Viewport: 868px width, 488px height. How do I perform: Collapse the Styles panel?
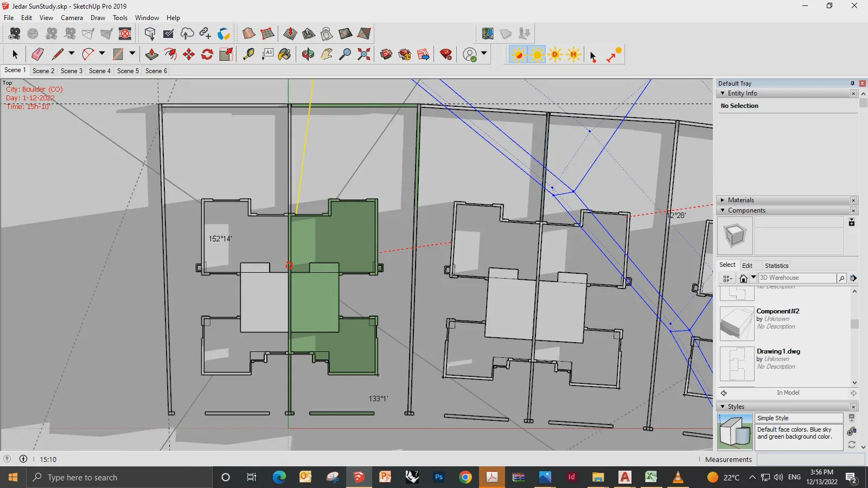pos(723,407)
